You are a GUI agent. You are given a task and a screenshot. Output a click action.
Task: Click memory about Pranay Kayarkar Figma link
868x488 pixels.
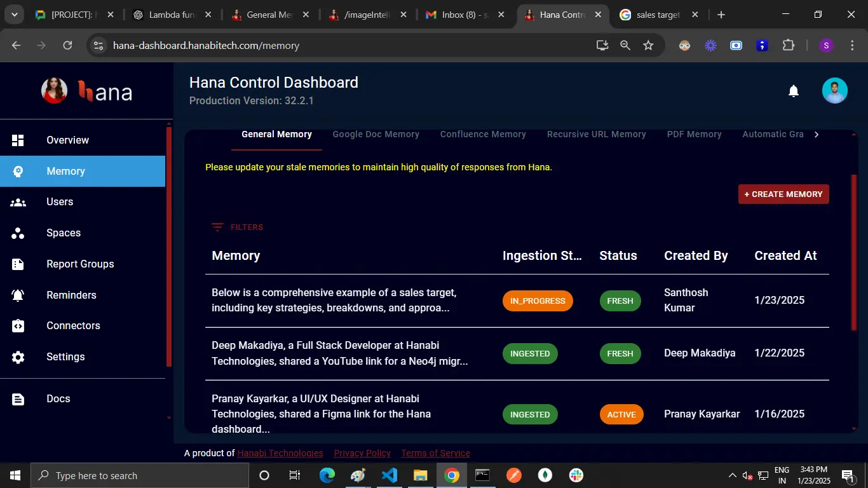(322, 414)
